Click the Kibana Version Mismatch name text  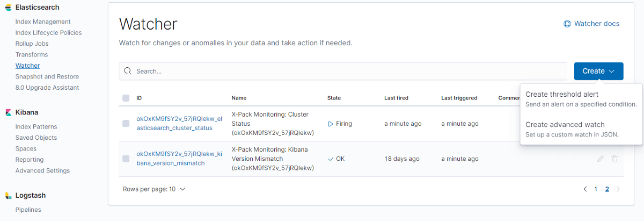[273, 159]
